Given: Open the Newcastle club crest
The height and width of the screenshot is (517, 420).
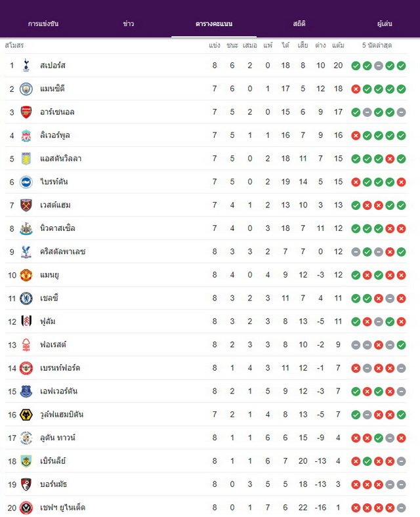Looking at the screenshot, I should [26, 228].
